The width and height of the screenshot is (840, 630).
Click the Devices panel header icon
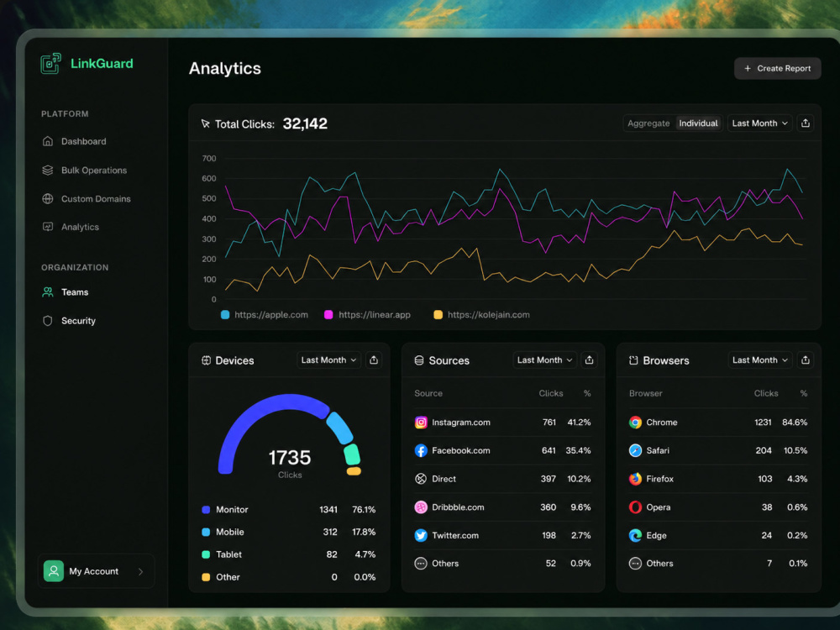[207, 360]
